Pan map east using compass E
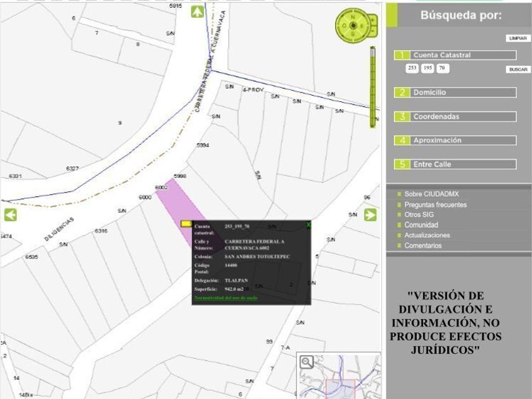The image size is (532, 399). tap(362, 26)
